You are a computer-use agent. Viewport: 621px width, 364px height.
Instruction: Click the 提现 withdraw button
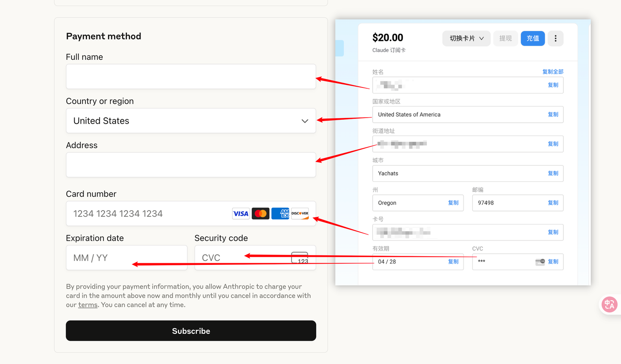pos(505,38)
